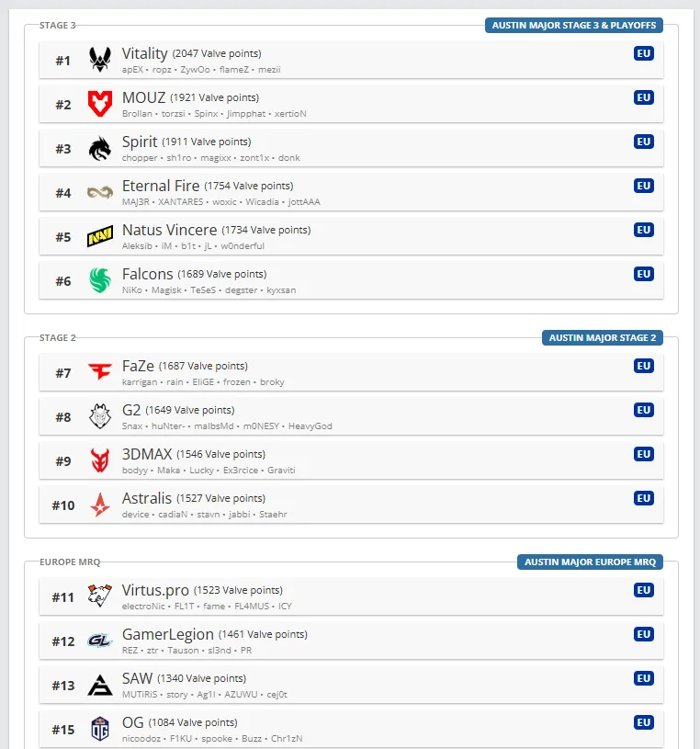Click the EU badge on Spirit row
The image size is (700, 749).
[x=644, y=142]
